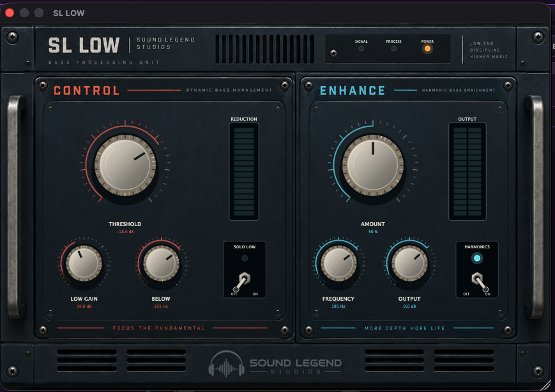This screenshot has width=555, height=392.
Task: Flip the Harmonics toggle switch
Action: click(480, 282)
